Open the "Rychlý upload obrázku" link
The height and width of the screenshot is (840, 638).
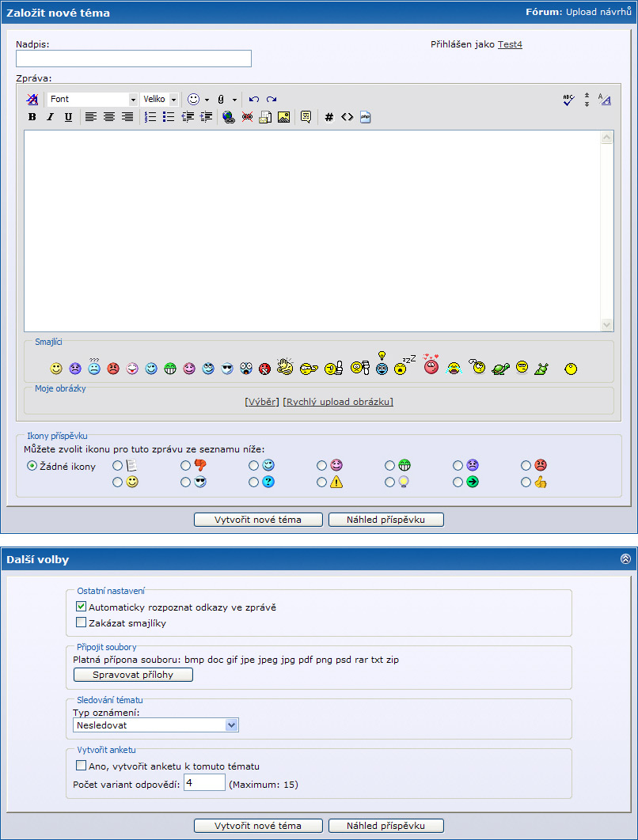coord(338,402)
